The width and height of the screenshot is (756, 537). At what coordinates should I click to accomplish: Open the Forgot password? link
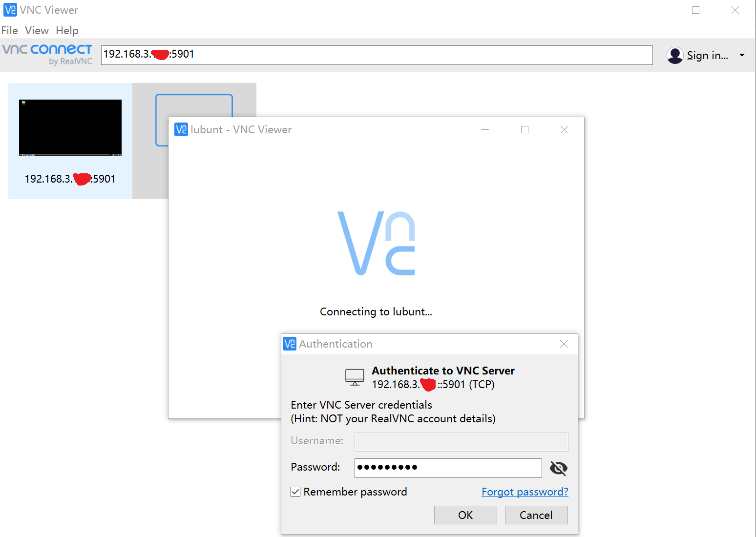(x=525, y=492)
